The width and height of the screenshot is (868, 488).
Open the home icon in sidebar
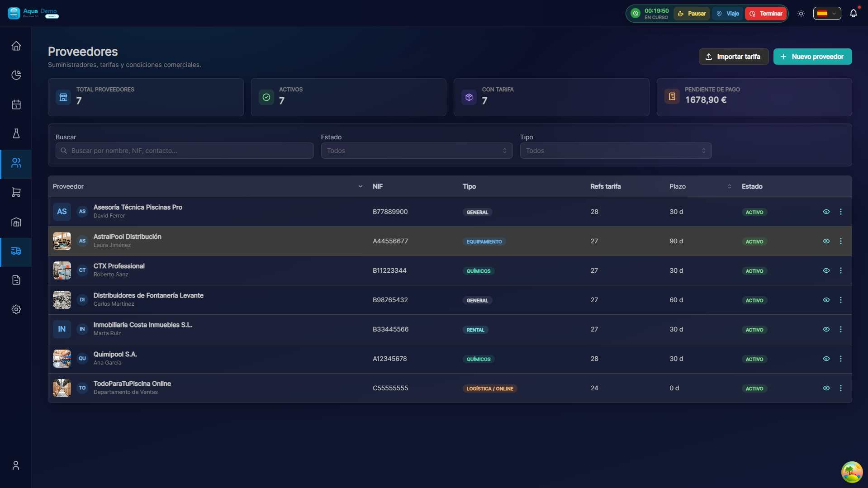(x=16, y=46)
